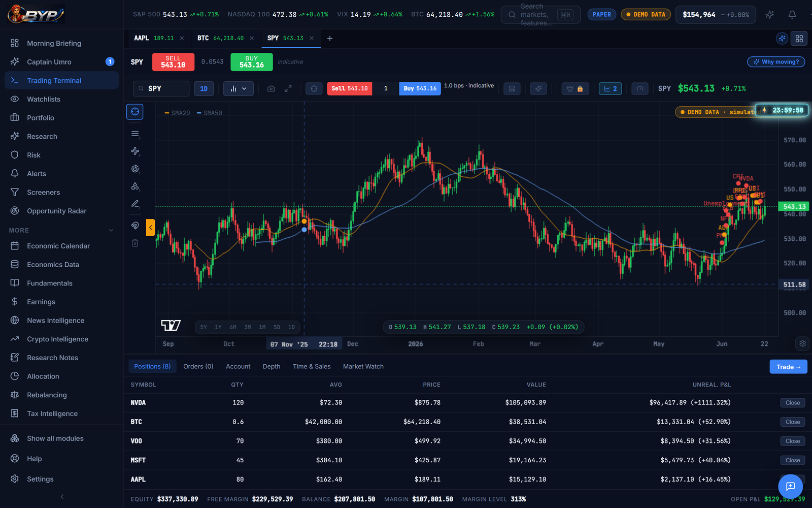812x508 pixels.
Task: Open the horizontal lines drawing tool
Action: click(x=135, y=134)
